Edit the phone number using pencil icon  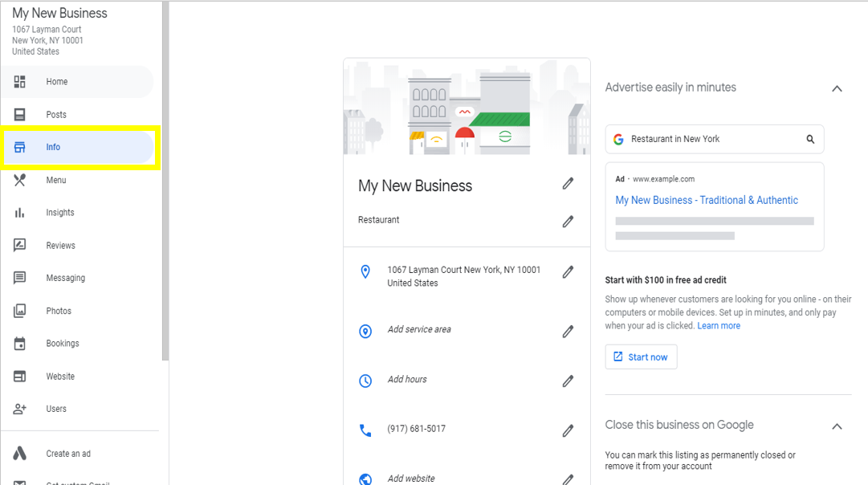coord(568,430)
